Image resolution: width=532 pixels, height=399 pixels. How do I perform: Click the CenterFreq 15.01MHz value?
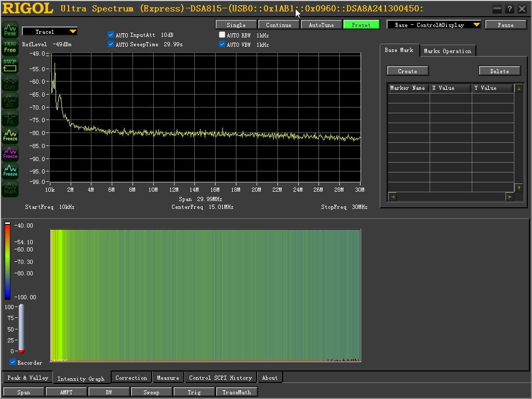pyautogui.click(x=221, y=207)
